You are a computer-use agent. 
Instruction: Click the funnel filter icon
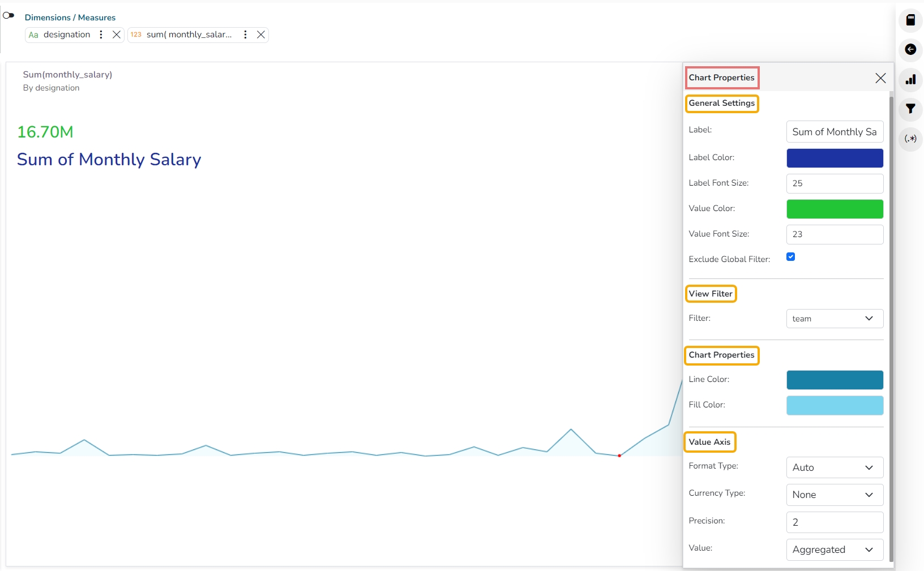(910, 109)
